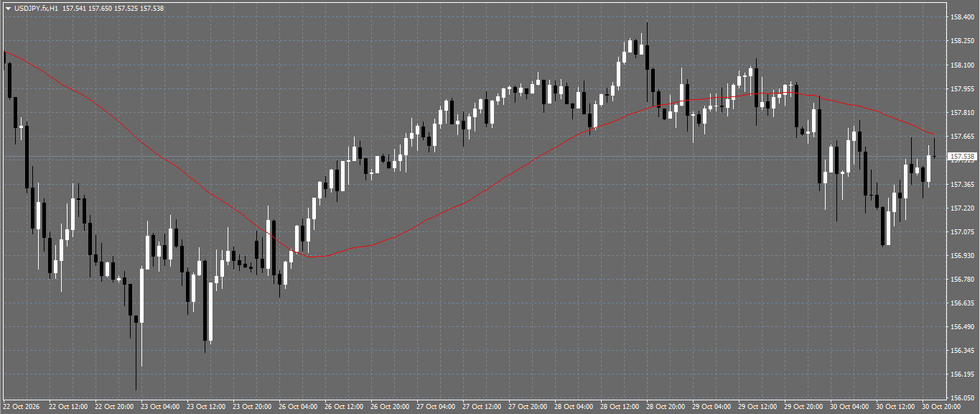Click the 26 Oct 20:00 time label
Image resolution: width=980 pixels, height=414 pixels.
390,407
